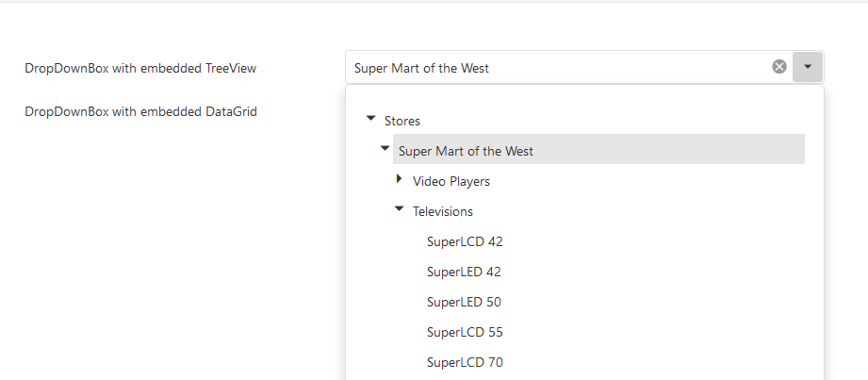868x380 pixels.
Task: Collapse Super Mart of the West node arrow
Action: pos(385,149)
